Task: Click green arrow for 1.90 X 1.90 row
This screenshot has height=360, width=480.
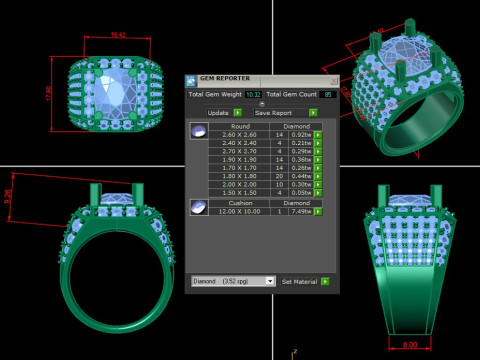Action: tap(318, 160)
